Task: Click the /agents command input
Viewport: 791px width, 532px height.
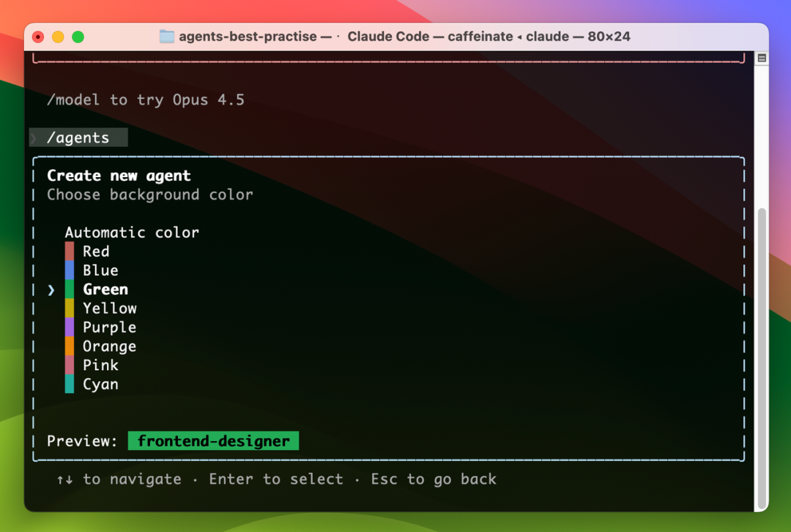Action: coord(78,138)
